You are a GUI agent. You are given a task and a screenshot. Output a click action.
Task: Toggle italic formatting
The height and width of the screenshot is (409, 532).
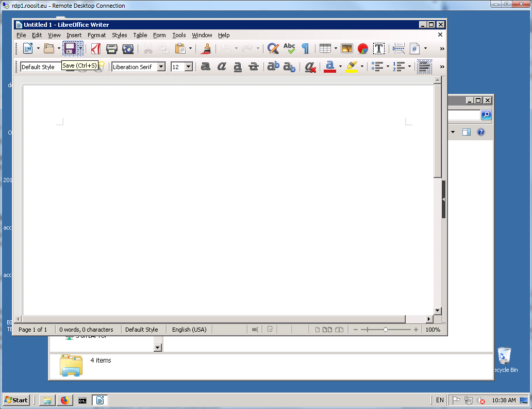tap(222, 67)
